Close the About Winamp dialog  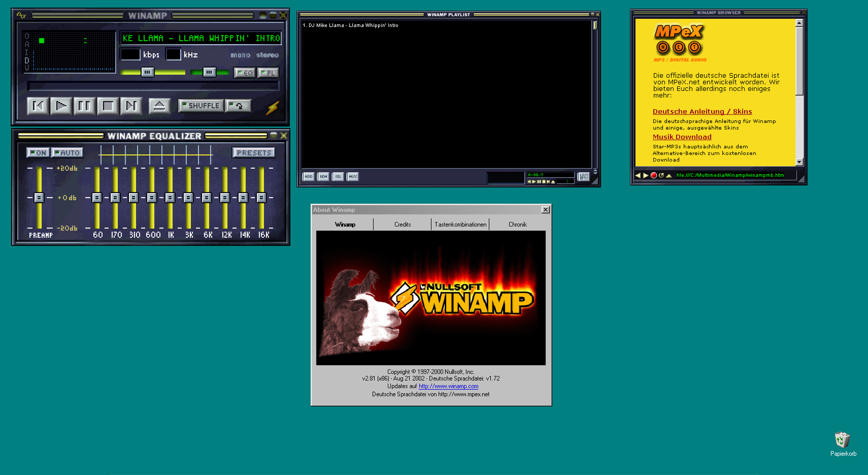[546, 210]
